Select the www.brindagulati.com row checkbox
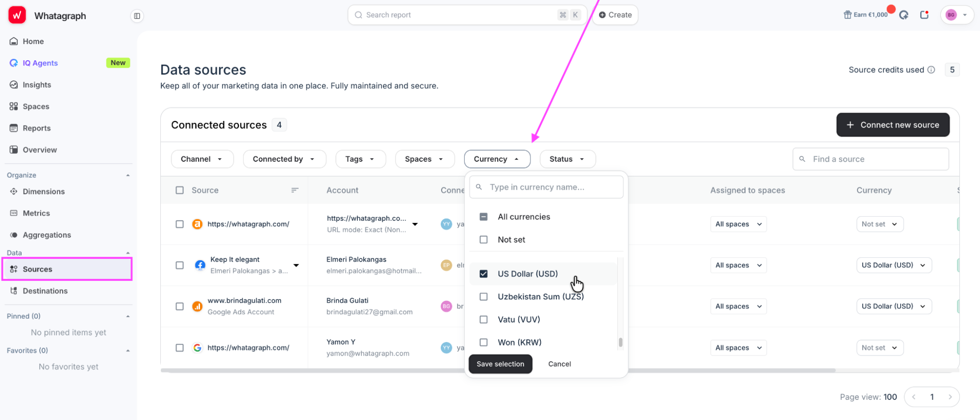This screenshot has height=420, width=980. [x=180, y=306]
